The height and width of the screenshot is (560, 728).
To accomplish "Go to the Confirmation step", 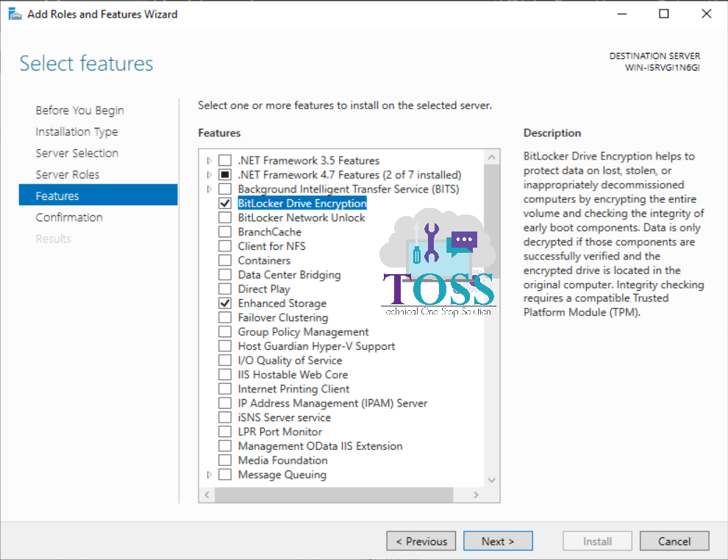I will [x=69, y=217].
